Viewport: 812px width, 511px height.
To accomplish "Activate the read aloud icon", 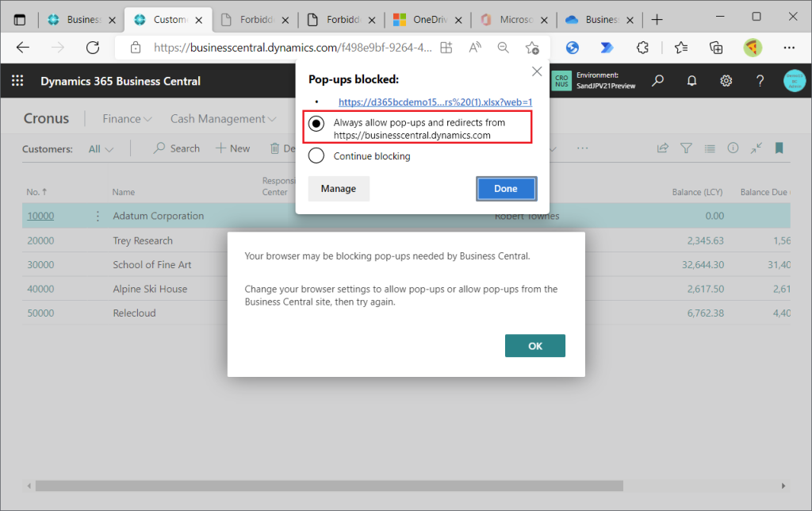I will (x=475, y=48).
